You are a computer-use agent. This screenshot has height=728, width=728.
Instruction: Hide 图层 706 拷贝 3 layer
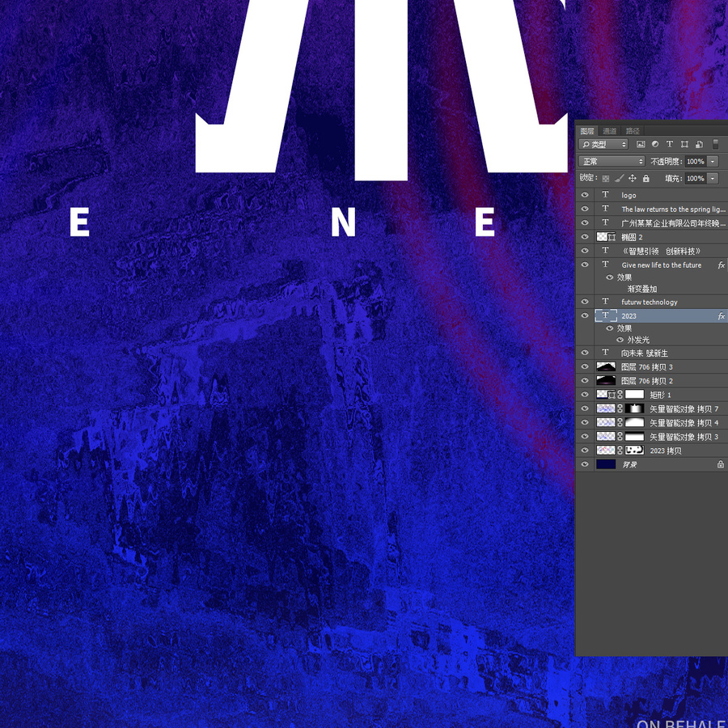pos(585,366)
